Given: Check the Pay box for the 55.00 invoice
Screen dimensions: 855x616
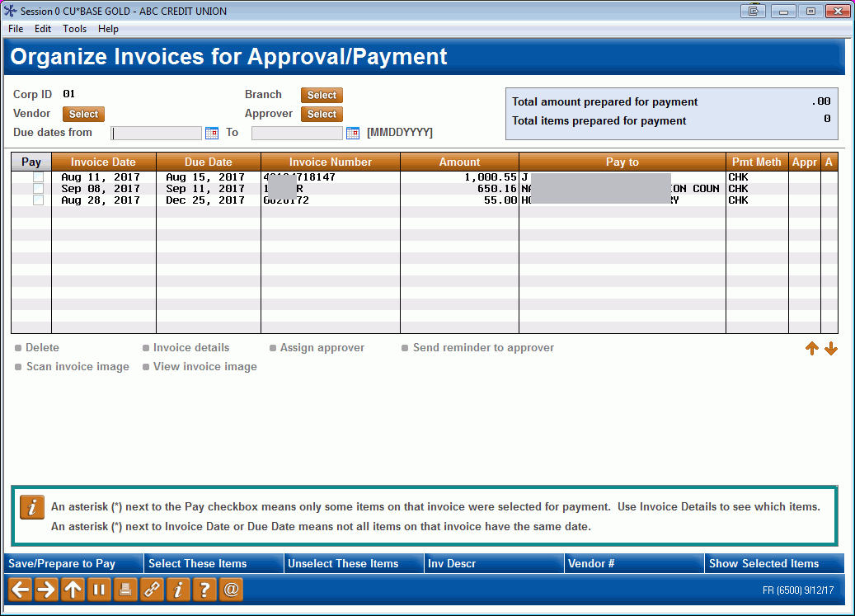Looking at the screenshot, I should point(37,200).
